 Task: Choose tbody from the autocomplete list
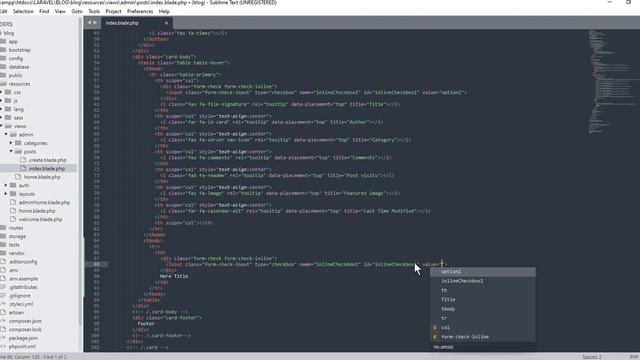pyautogui.click(x=483, y=309)
